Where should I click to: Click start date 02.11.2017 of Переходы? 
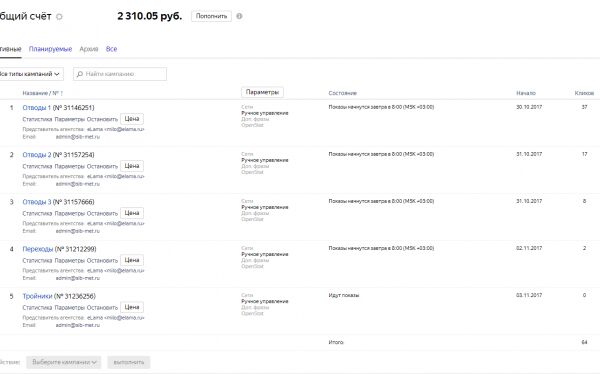click(529, 248)
